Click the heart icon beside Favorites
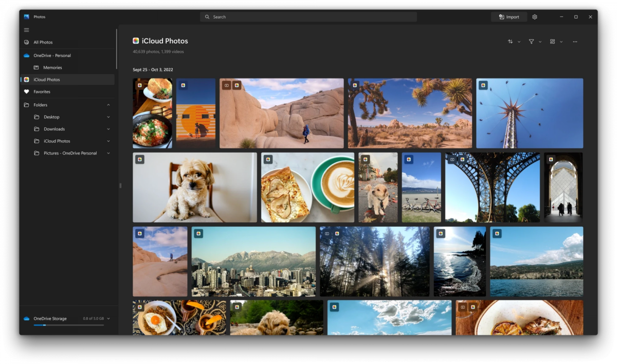617x364 pixels. (x=27, y=92)
